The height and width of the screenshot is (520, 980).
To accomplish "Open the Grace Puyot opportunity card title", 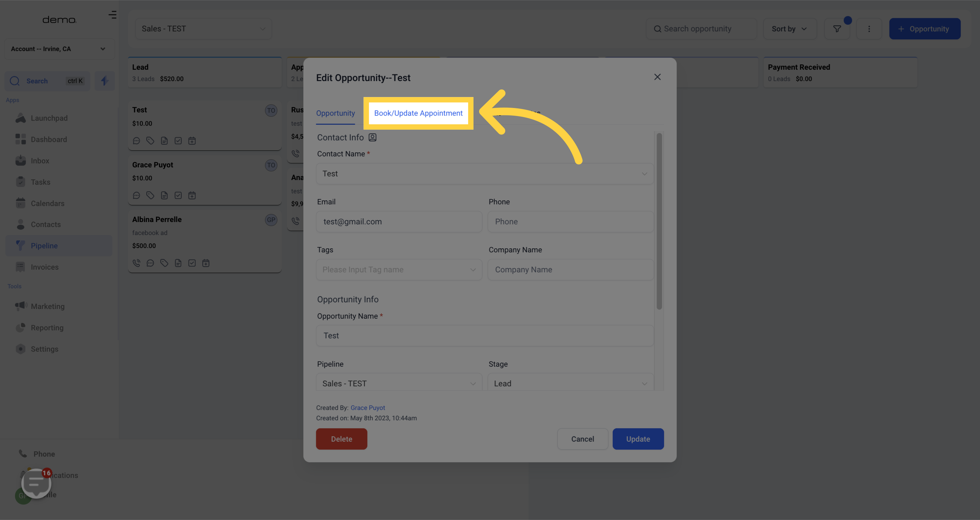I will (x=153, y=165).
